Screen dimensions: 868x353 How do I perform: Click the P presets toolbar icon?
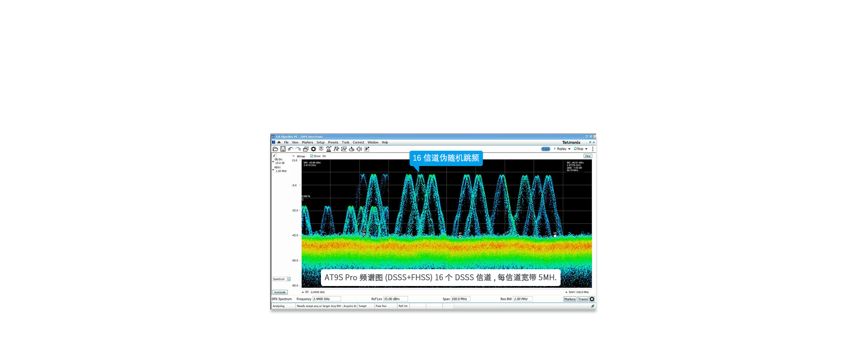(x=367, y=149)
